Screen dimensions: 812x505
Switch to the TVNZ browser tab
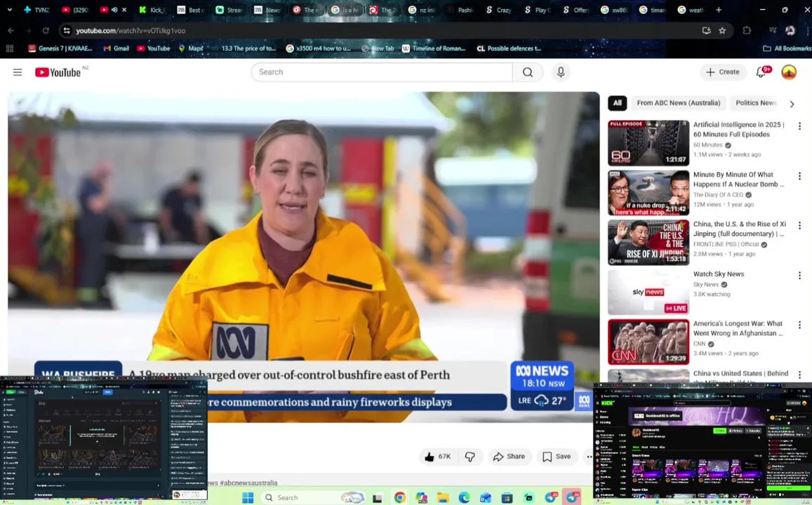tap(36, 9)
